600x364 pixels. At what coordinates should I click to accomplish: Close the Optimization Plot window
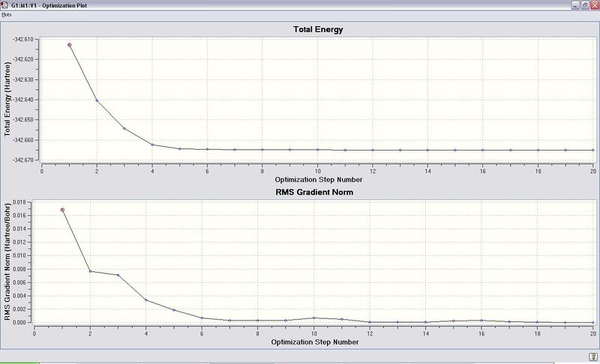(594, 5)
